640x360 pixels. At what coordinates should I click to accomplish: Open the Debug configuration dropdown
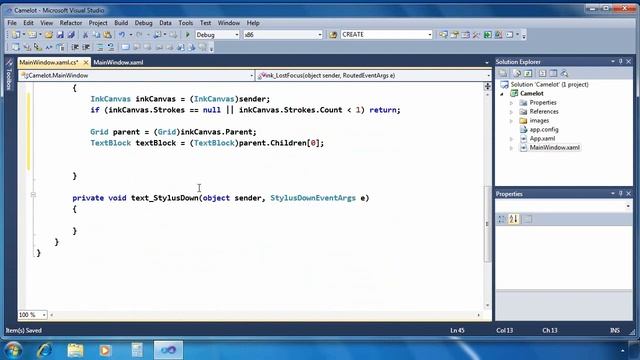tap(237, 35)
